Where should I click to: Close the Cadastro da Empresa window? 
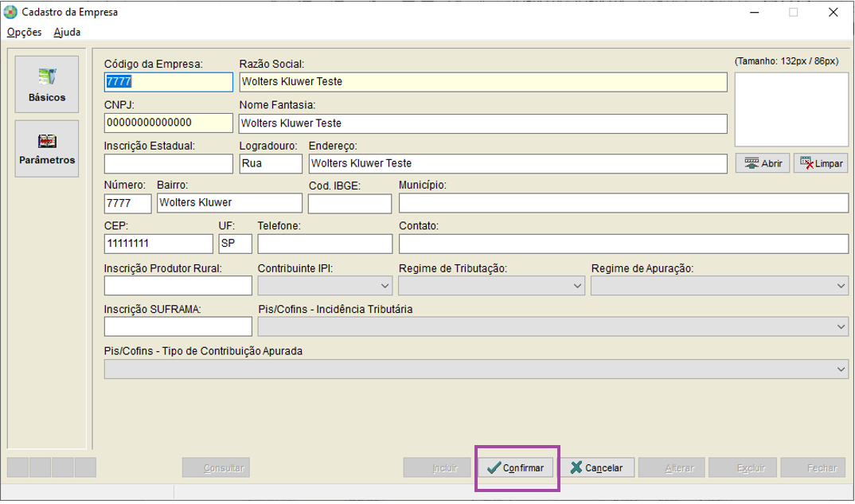[x=834, y=12]
